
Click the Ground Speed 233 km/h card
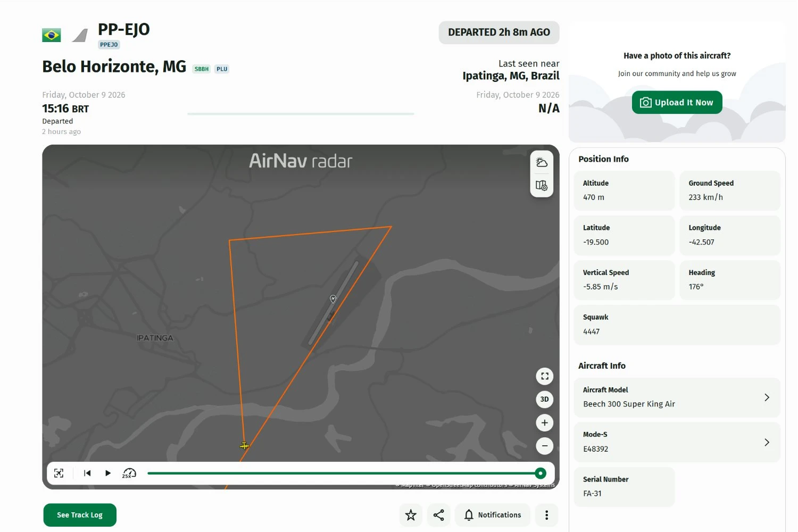[x=730, y=190]
